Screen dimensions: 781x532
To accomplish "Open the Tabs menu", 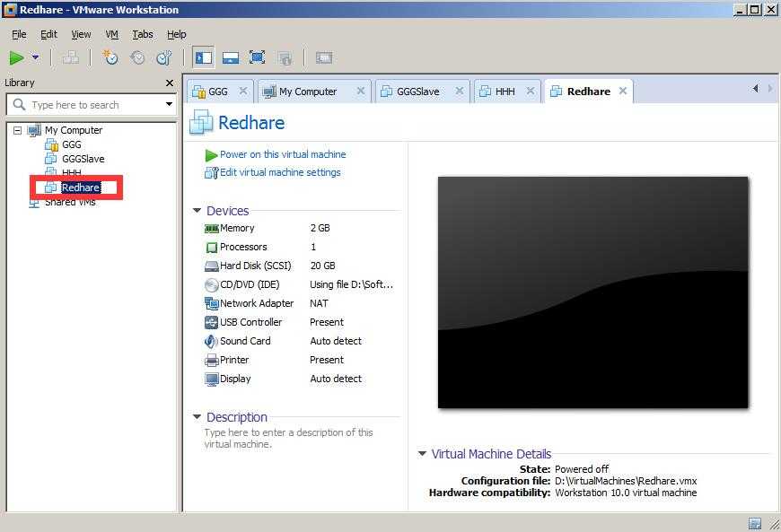I will pos(143,34).
